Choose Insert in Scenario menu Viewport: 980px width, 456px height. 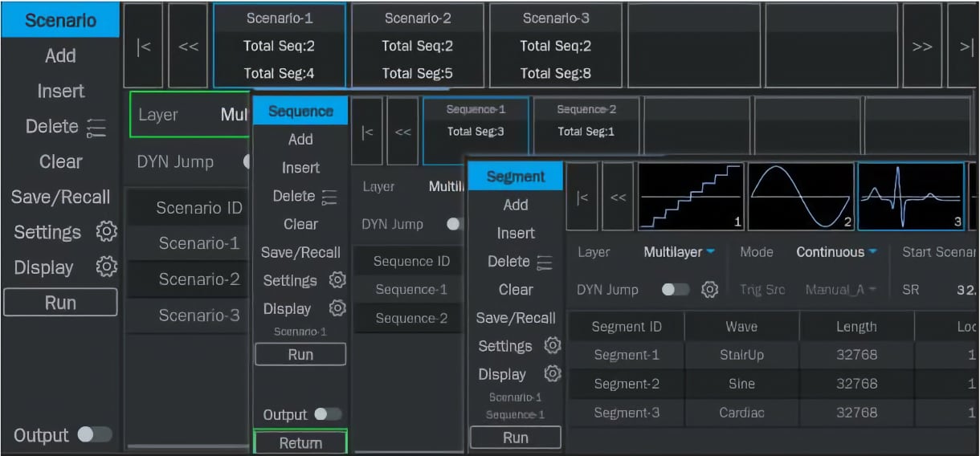(x=60, y=91)
